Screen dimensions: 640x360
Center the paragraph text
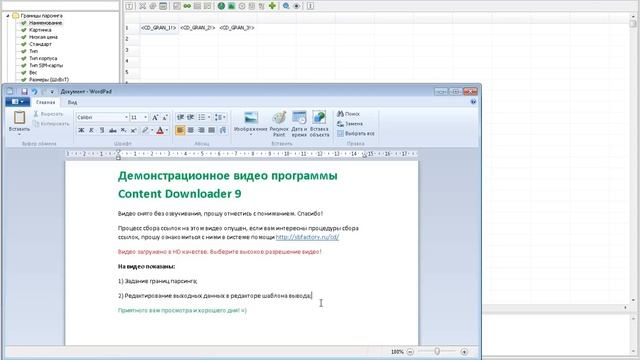tap(191, 130)
